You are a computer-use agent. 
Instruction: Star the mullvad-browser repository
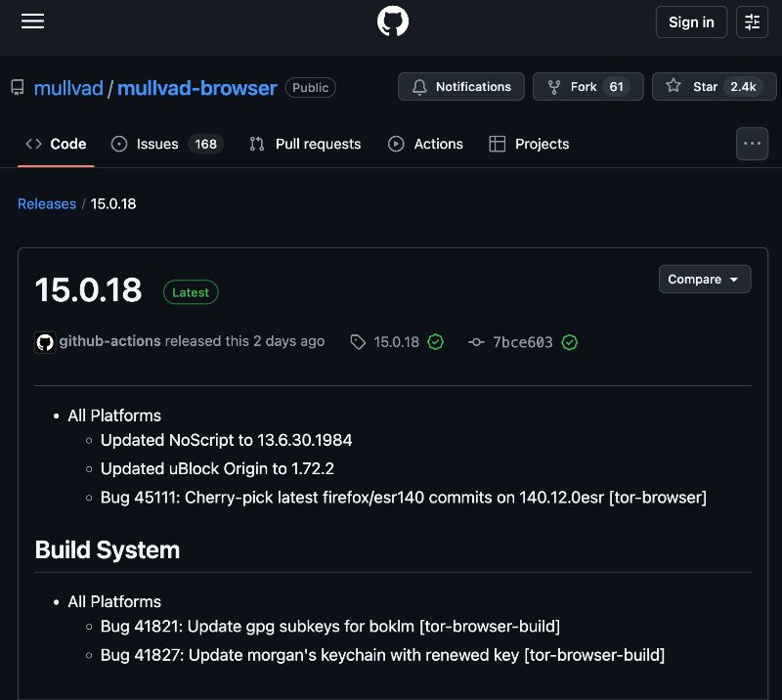(714, 87)
